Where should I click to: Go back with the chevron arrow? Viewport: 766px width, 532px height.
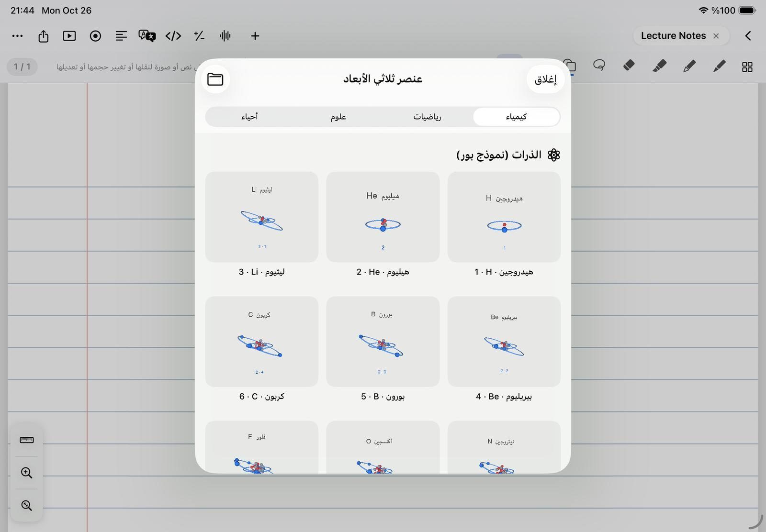[x=748, y=36]
